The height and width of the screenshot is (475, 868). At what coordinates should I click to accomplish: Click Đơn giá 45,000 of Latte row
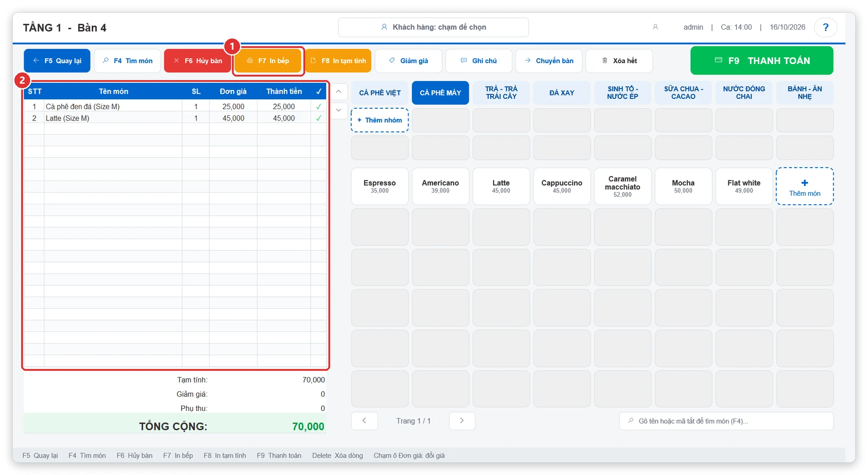tap(233, 118)
